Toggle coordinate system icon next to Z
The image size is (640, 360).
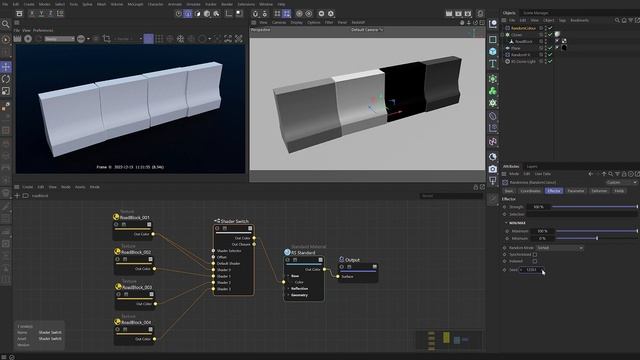60,13
